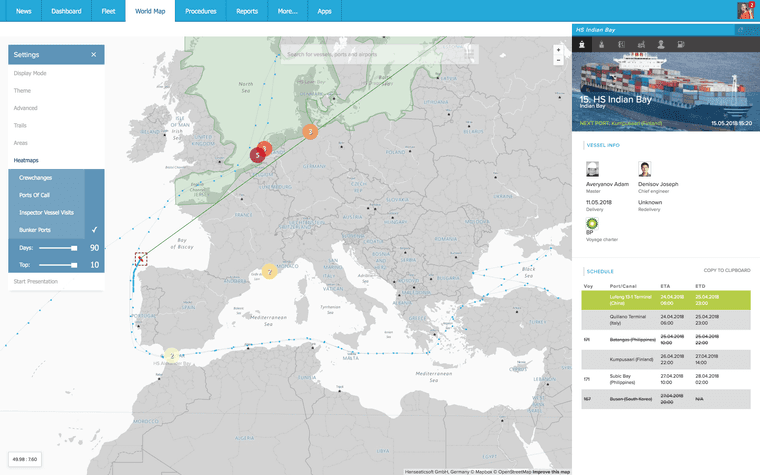The width and height of the screenshot is (760, 475).
Task: Open the machinery icon tab in vessel panel
Action: tap(641, 45)
